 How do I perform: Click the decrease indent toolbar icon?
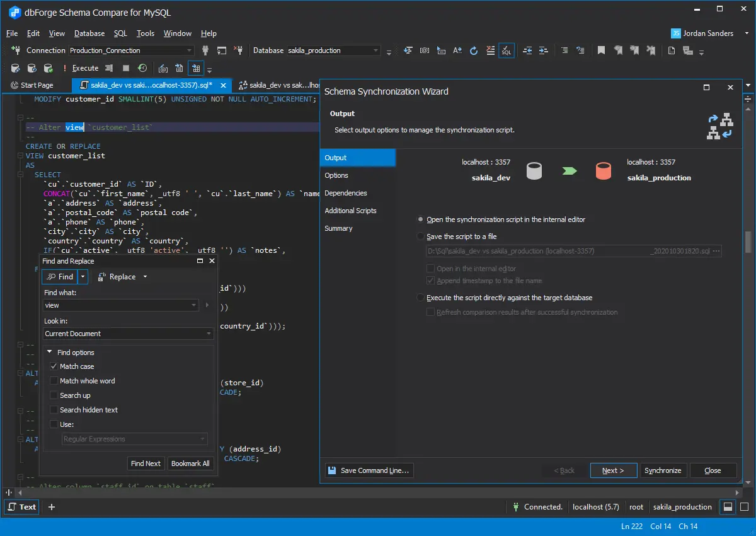[x=527, y=50]
